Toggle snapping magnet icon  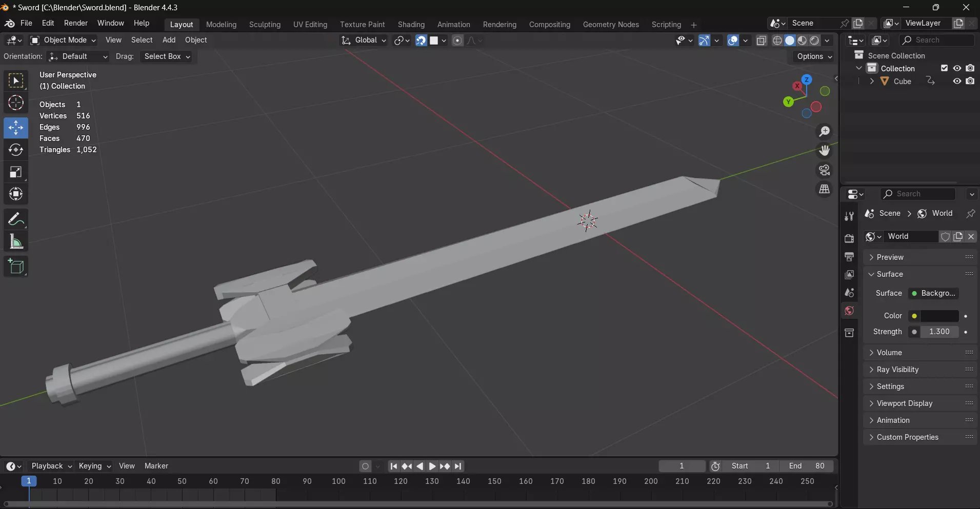pyautogui.click(x=421, y=40)
